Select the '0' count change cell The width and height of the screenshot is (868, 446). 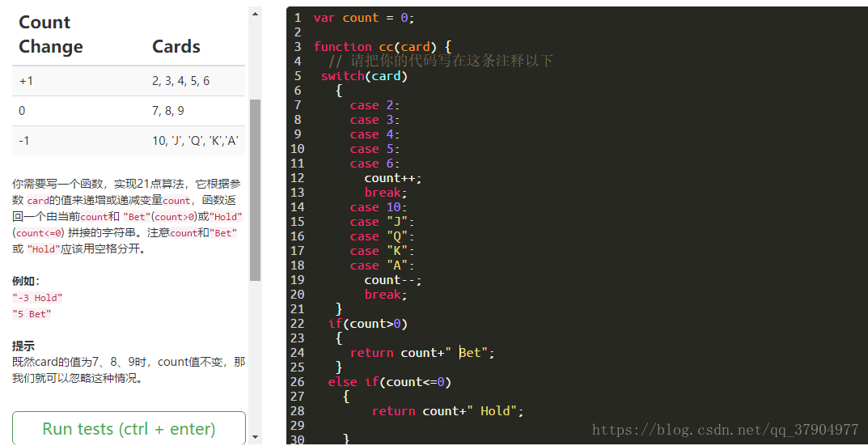(x=22, y=111)
